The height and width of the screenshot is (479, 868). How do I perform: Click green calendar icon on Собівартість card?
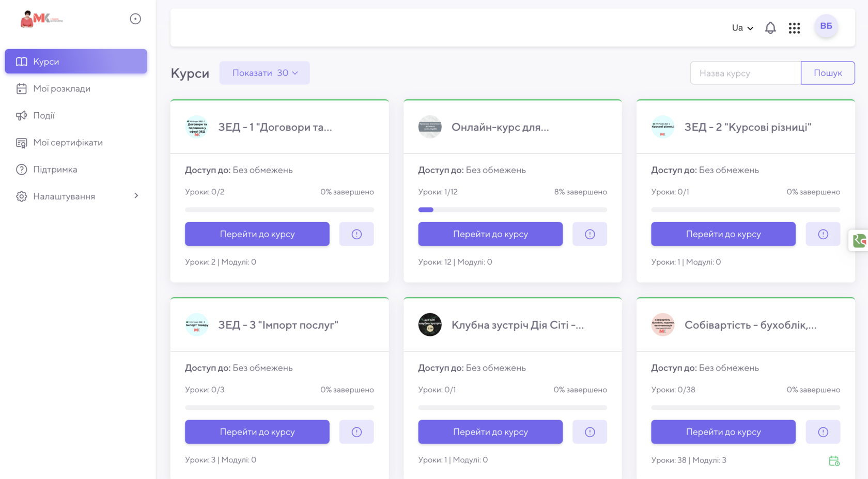click(x=834, y=461)
